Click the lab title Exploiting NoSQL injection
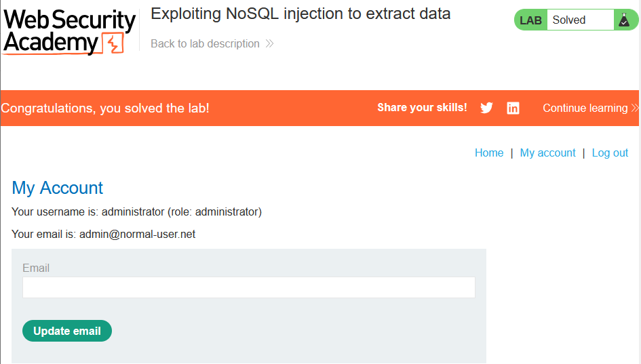The width and height of the screenshot is (641, 364). tap(300, 14)
